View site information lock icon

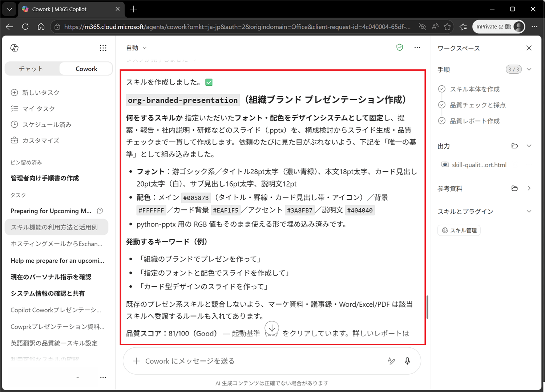[57, 27]
